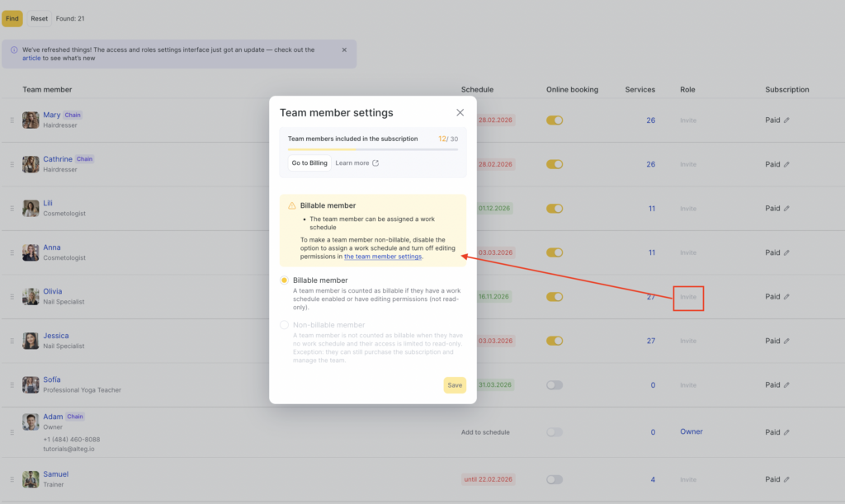
Task: Toggle online booking for Mary
Action: (555, 120)
